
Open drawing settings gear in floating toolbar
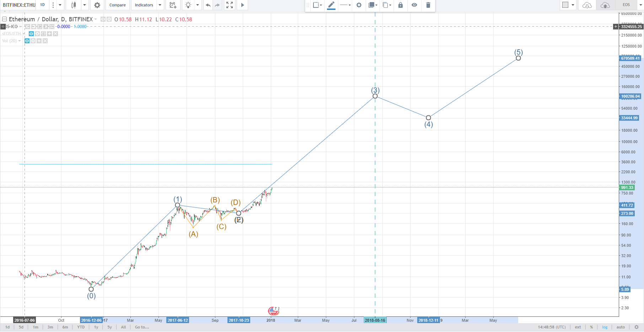click(359, 5)
